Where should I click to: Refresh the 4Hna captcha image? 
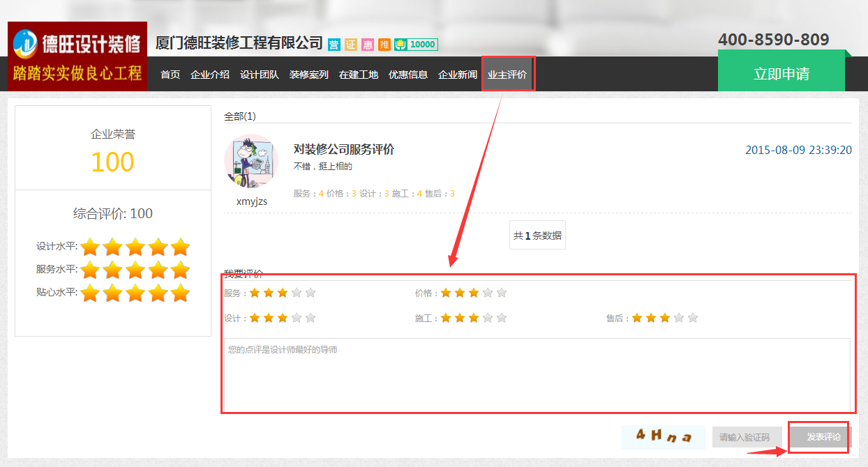point(664,436)
